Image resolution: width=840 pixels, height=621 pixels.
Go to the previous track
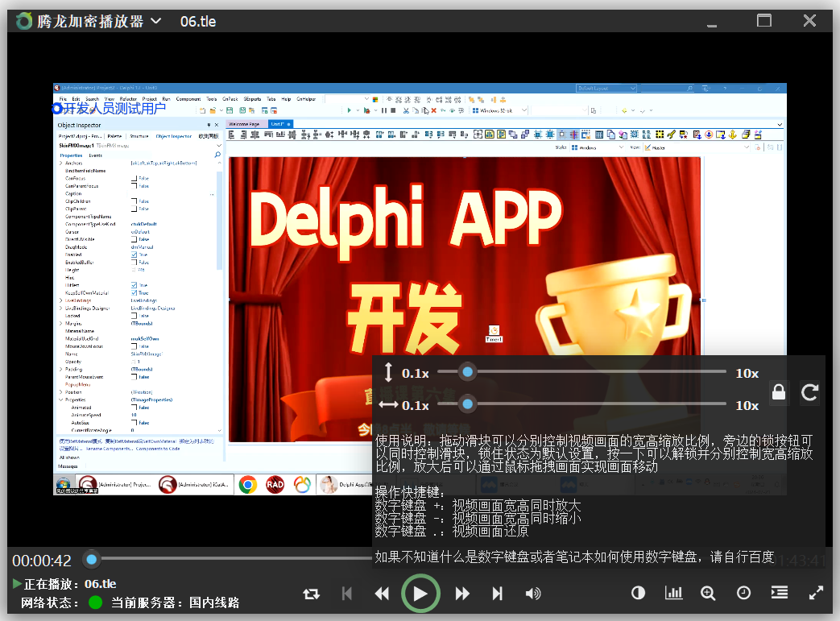pos(346,594)
